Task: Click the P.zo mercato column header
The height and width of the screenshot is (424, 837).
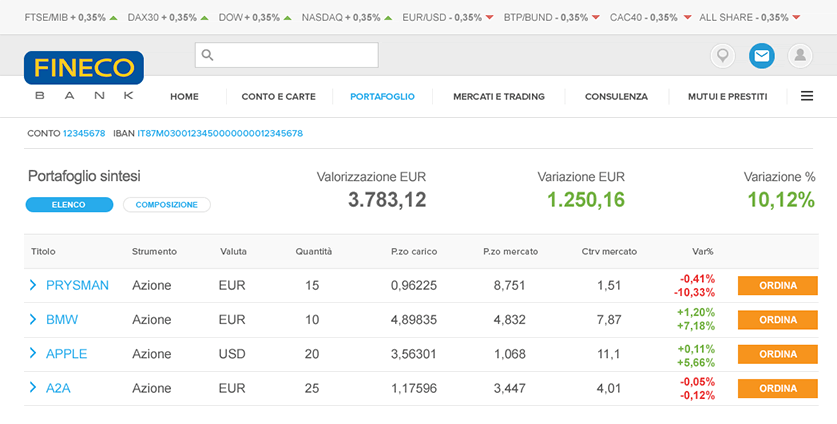Action: click(x=510, y=251)
